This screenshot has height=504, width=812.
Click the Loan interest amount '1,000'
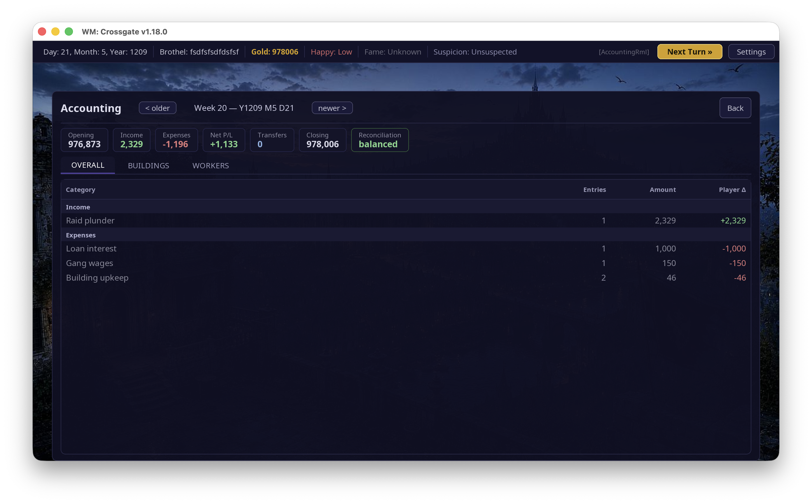point(665,248)
